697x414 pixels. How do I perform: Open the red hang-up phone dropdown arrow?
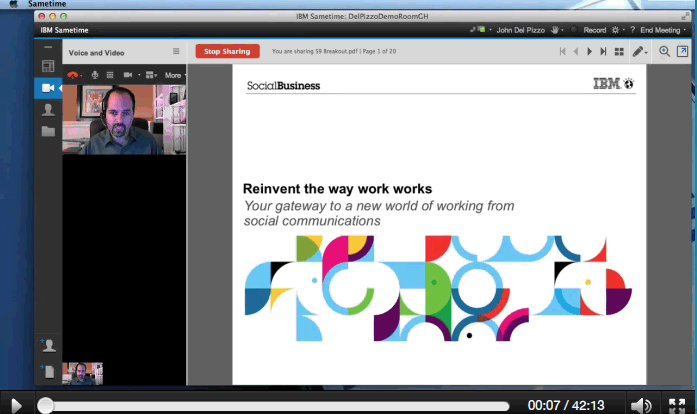[81, 76]
